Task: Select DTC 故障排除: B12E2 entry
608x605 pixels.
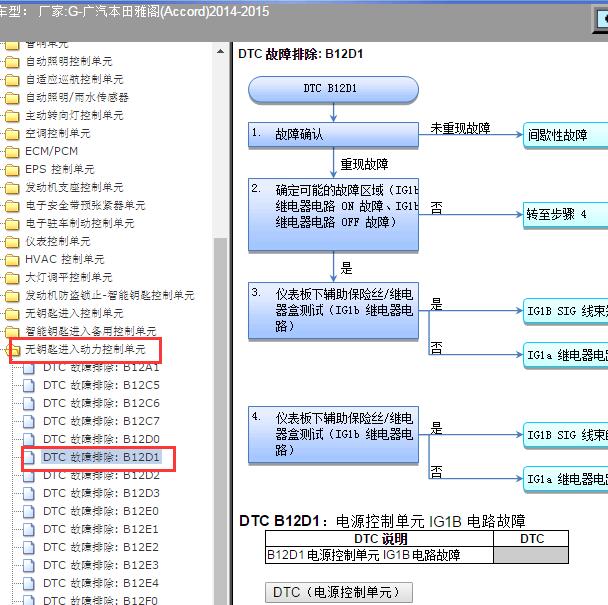Action: (101, 548)
